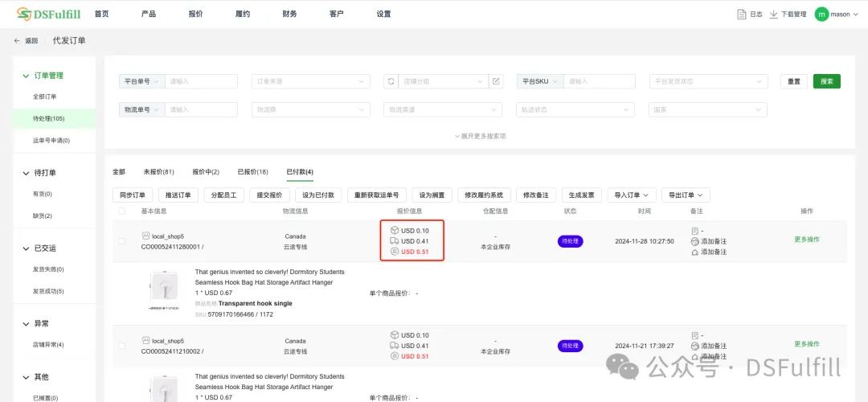Click shipping truck icon in second order
The width and height of the screenshot is (868, 402).
click(394, 346)
